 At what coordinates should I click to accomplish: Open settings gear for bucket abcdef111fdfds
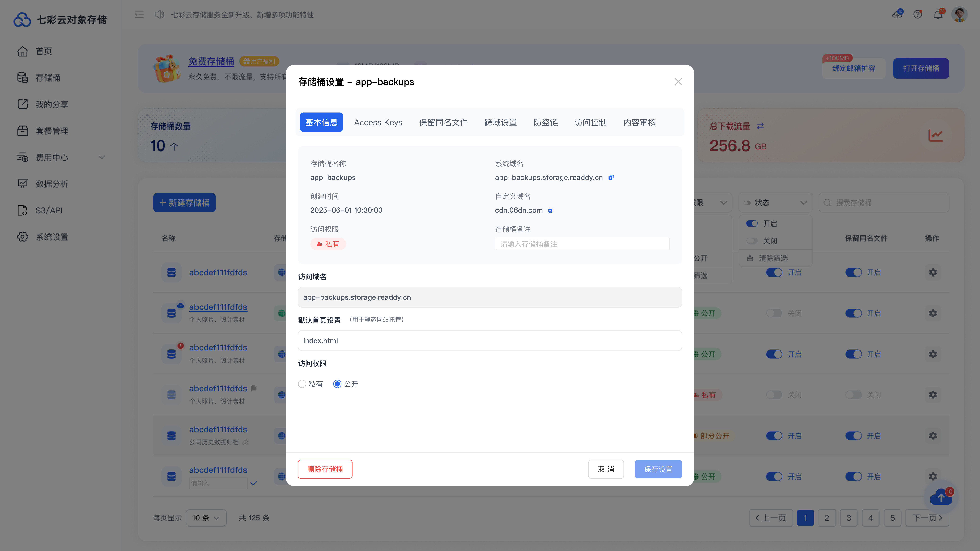933,272
